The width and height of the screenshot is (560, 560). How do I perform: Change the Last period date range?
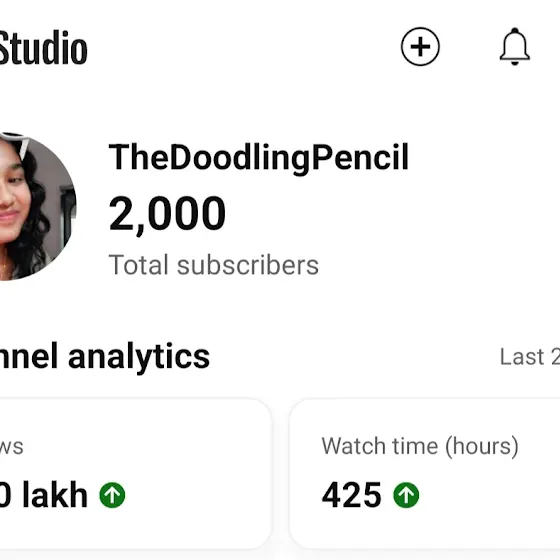(x=530, y=357)
